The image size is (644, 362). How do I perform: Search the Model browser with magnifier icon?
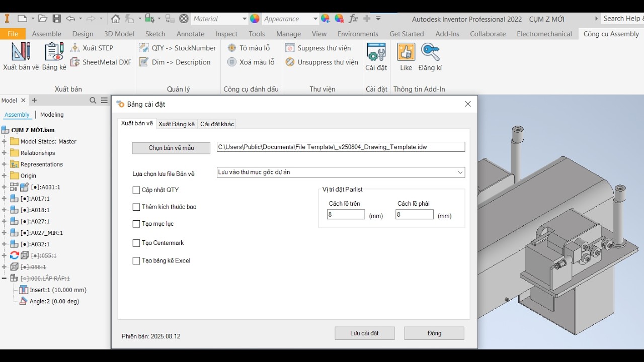[93, 101]
